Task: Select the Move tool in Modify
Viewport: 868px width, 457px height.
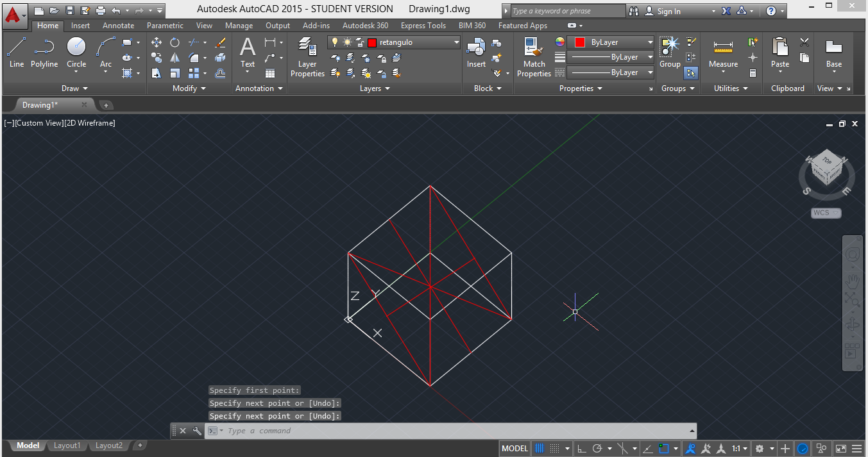Action: click(x=157, y=42)
